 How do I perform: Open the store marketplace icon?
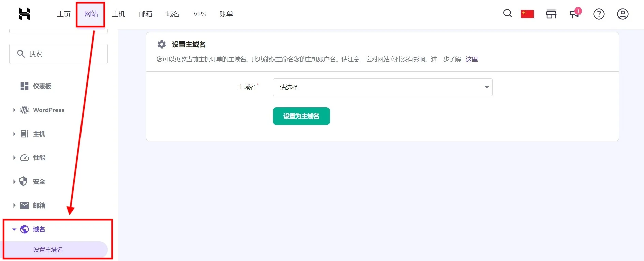pyautogui.click(x=551, y=14)
